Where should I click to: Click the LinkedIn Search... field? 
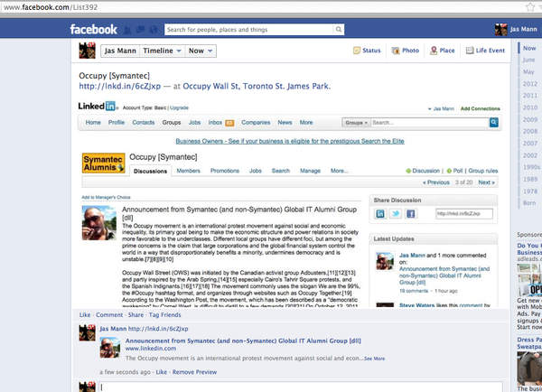430,122
